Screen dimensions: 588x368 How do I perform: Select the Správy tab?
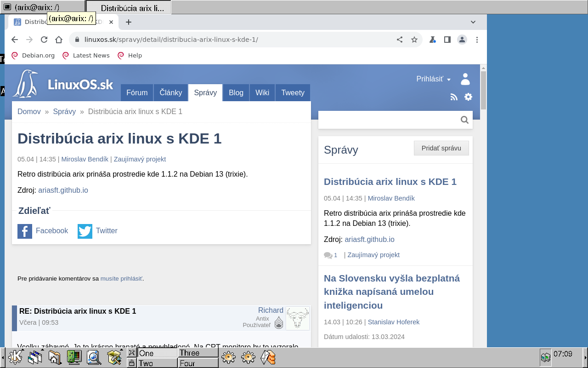[x=205, y=92]
